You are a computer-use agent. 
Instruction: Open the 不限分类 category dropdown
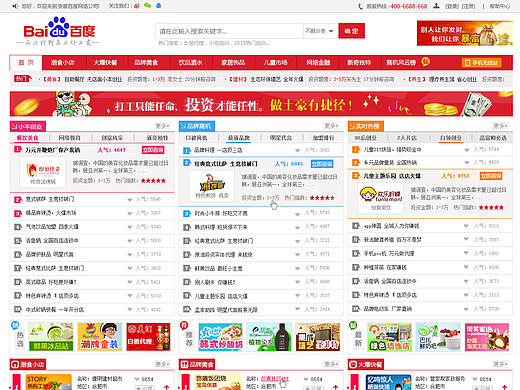tap(319, 31)
